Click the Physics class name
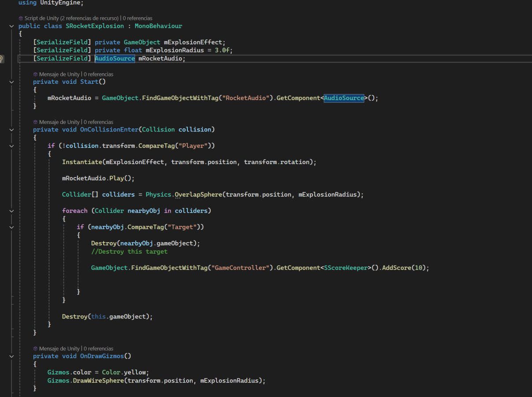 point(158,195)
